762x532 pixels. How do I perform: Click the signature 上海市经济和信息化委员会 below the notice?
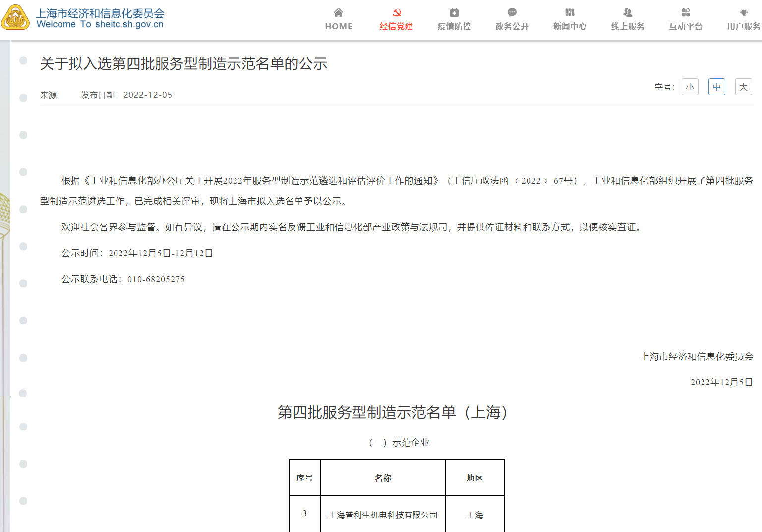point(697,357)
